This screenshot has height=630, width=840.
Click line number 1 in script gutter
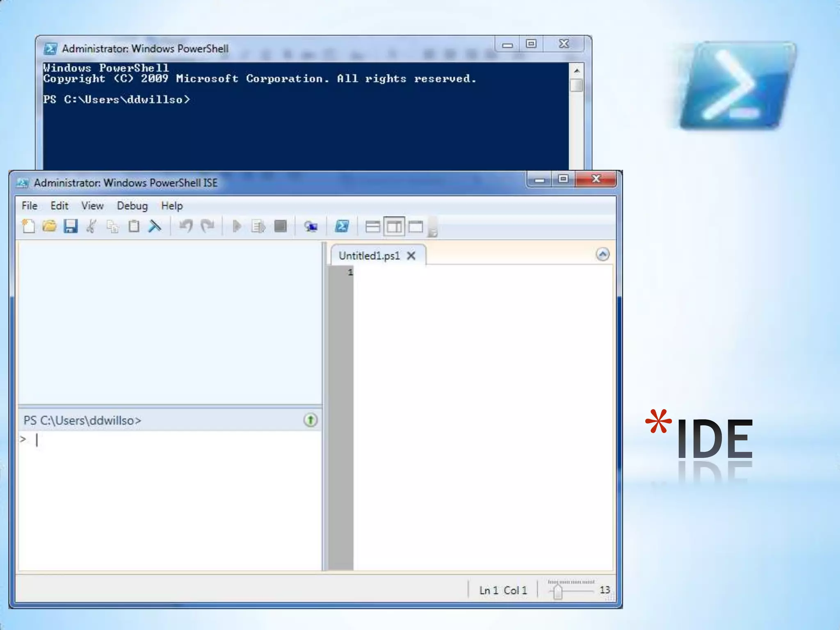(x=350, y=272)
